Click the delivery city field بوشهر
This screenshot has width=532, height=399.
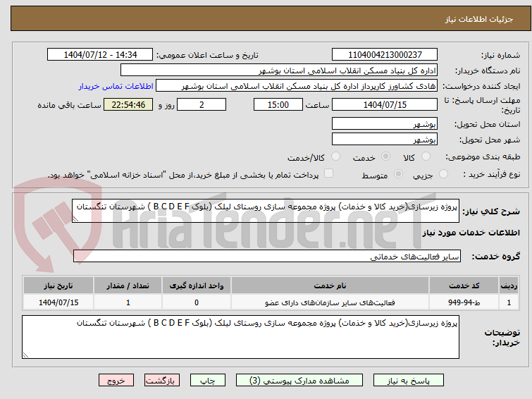385,139
